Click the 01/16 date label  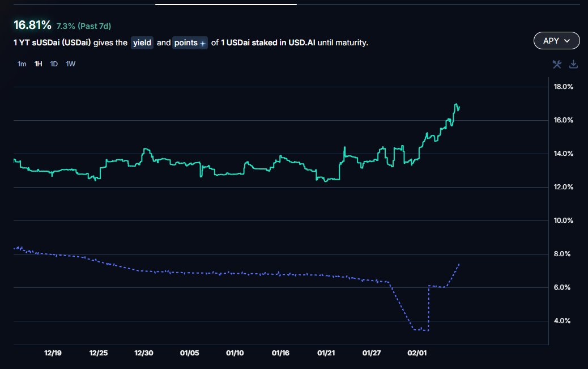point(280,353)
